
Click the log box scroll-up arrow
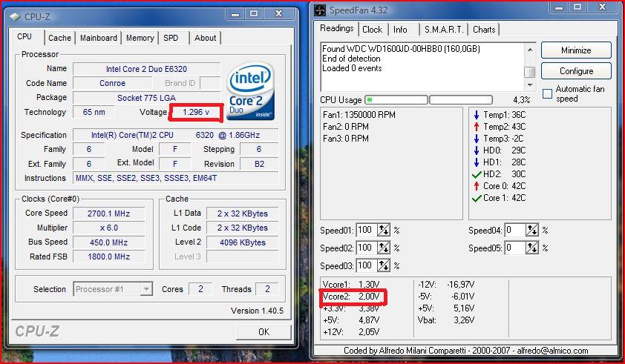pos(530,50)
